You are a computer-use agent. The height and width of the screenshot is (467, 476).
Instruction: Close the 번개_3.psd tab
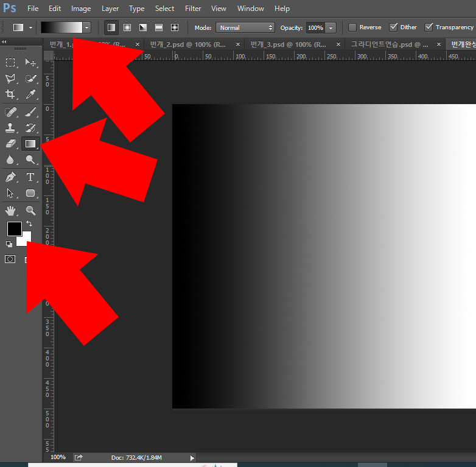[x=338, y=44]
